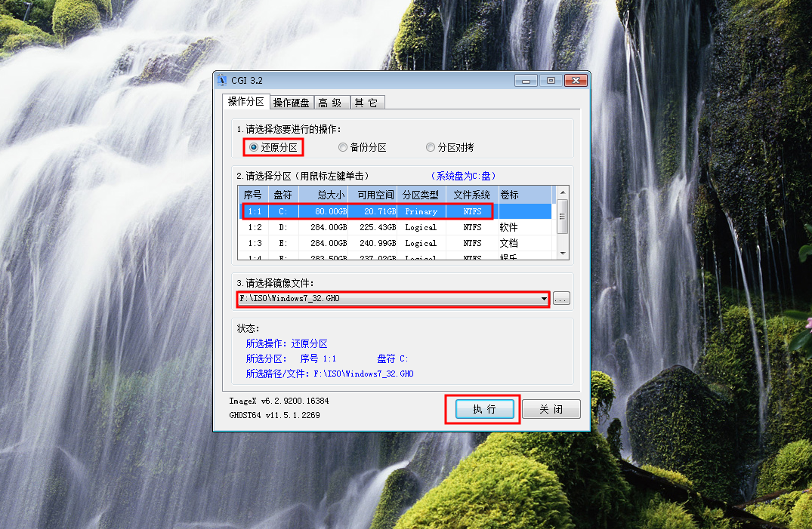Screen dimensions: 812x529
Task: Click the 关闭 button
Action: [551, 409]
